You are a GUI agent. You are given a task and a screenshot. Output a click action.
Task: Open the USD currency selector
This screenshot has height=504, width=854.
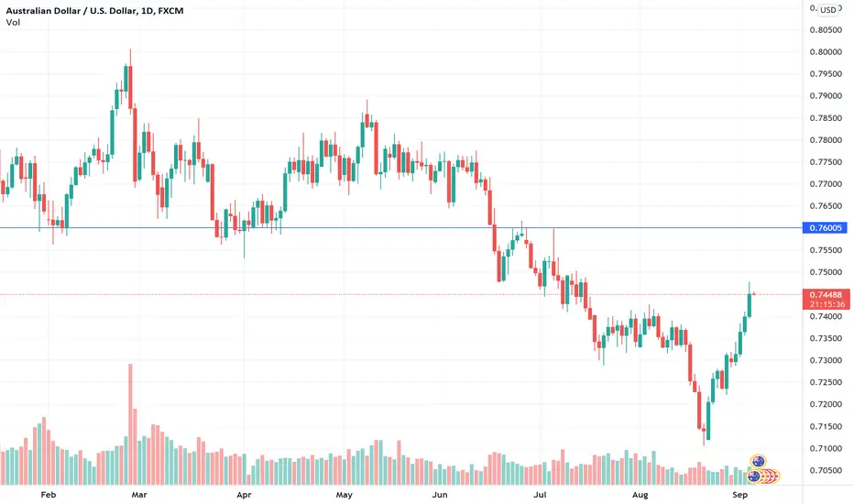point(827,9)
